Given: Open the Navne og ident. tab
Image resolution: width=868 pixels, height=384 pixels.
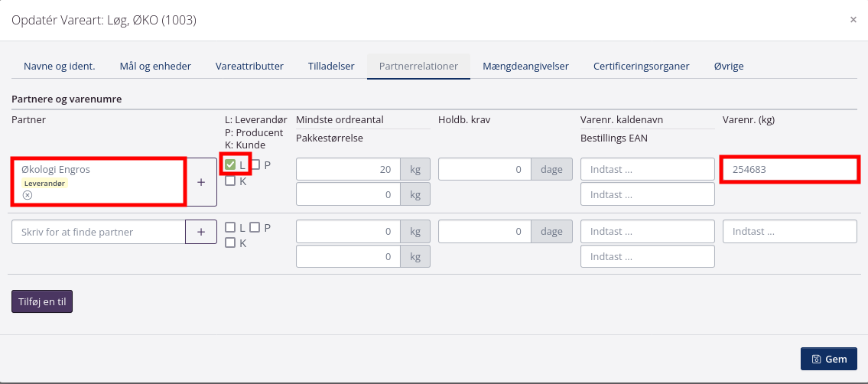Looking at the screenshot, I should (59, 66).
